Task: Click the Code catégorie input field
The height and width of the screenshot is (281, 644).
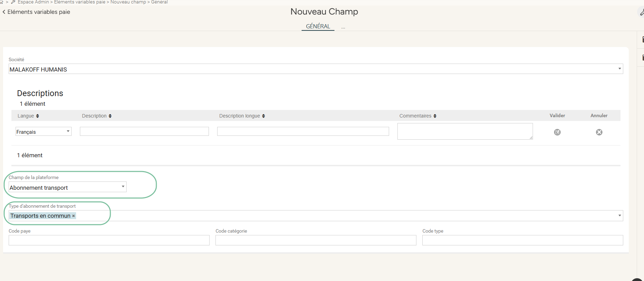Action: point(315,240)
